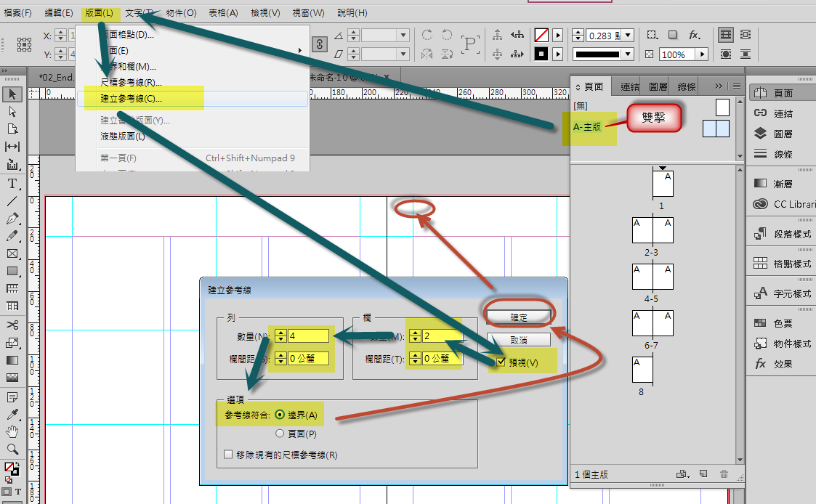Pick the Eyedropper tool
Viewport: 816px width, 504px height.
click(12, 415)
